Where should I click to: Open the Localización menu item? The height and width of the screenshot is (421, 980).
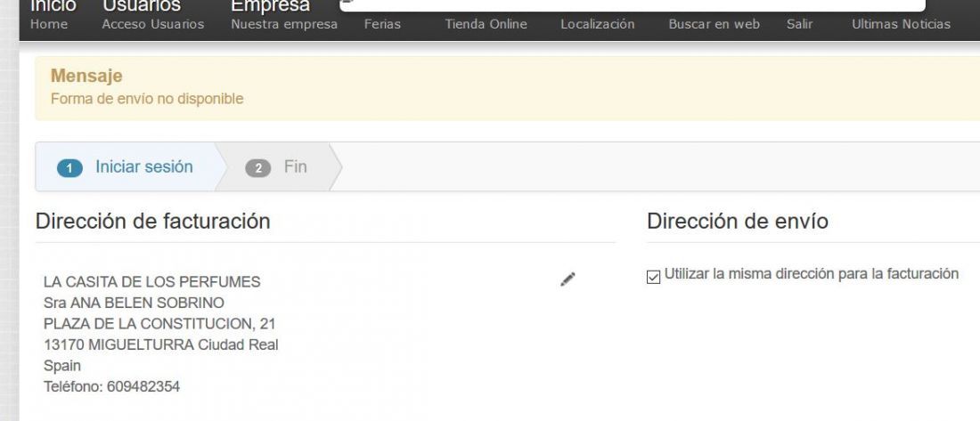click(598, 24)
